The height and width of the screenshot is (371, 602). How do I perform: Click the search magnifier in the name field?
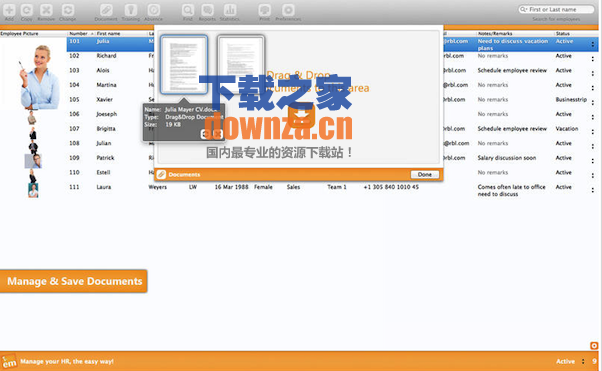click(523, 9)
